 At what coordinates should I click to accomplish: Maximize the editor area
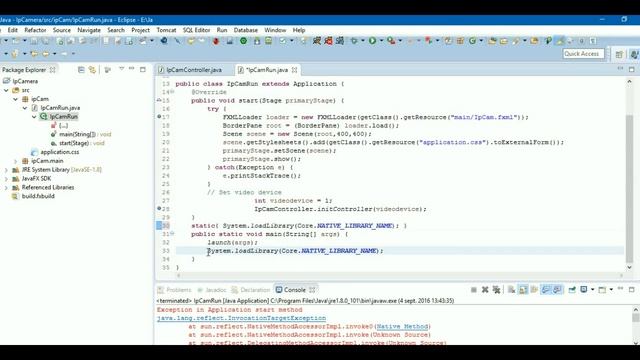click(x=631, y=69)
